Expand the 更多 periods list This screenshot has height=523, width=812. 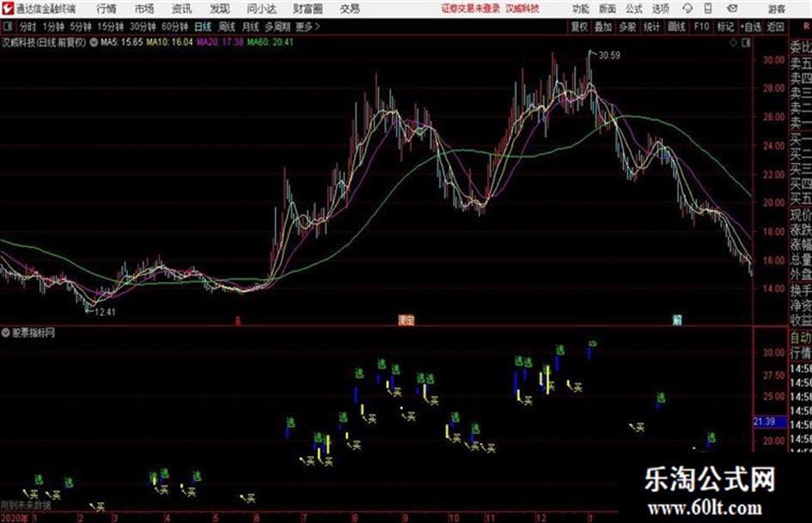tap(308, 27)
